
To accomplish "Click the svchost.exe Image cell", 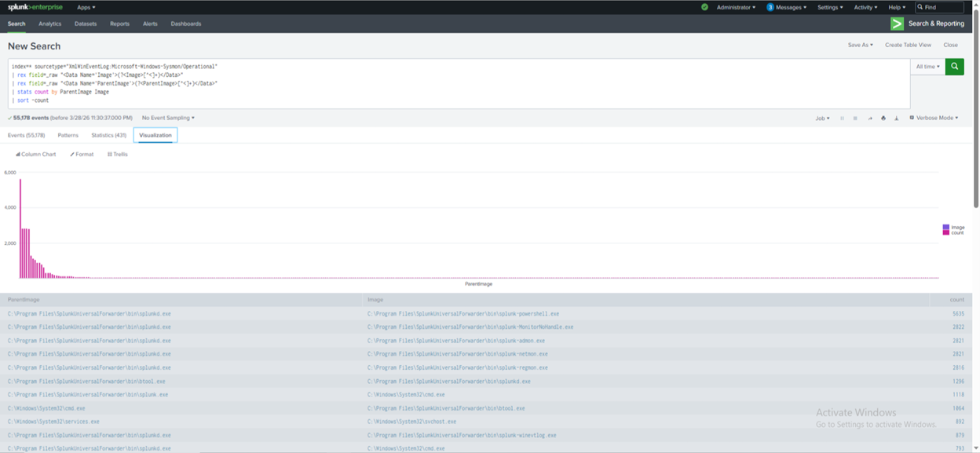I will (412, 422).
